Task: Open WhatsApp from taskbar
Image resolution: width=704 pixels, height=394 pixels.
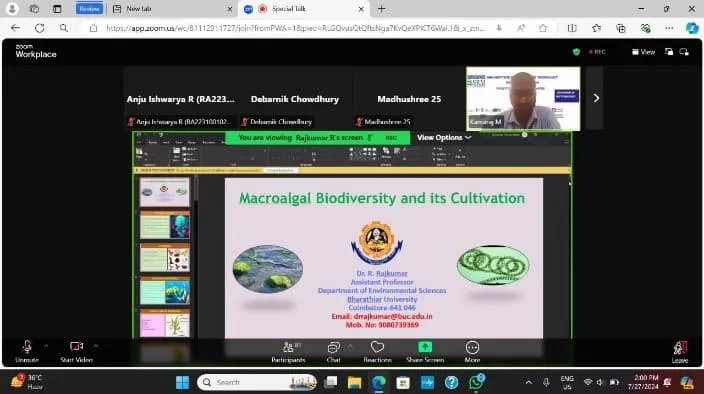Action: coord(476,382)
